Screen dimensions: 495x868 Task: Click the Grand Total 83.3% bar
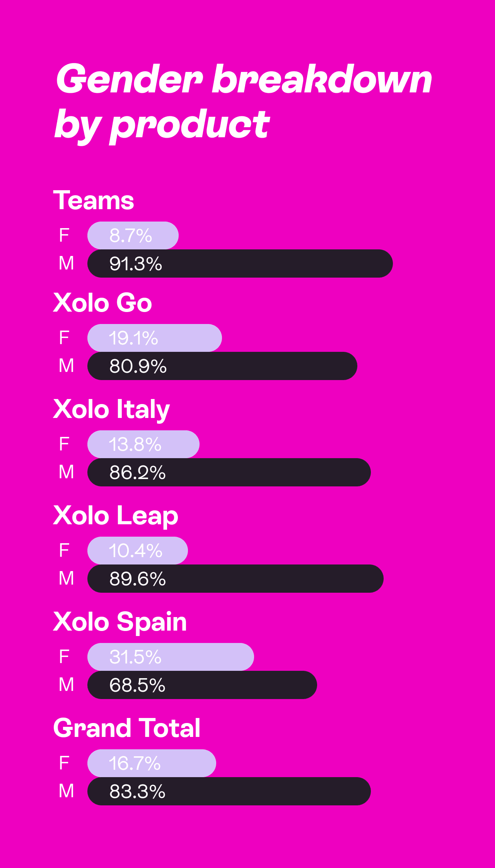coord(229,791)
